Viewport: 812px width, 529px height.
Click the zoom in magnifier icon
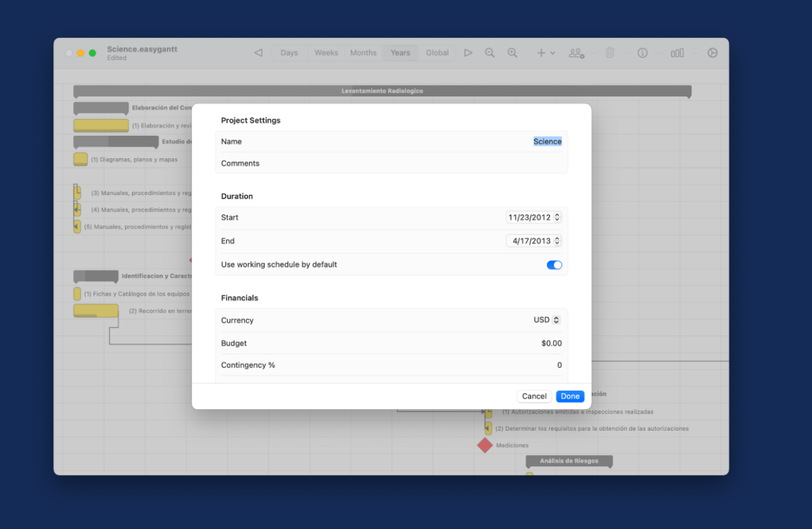pos(512,53)
